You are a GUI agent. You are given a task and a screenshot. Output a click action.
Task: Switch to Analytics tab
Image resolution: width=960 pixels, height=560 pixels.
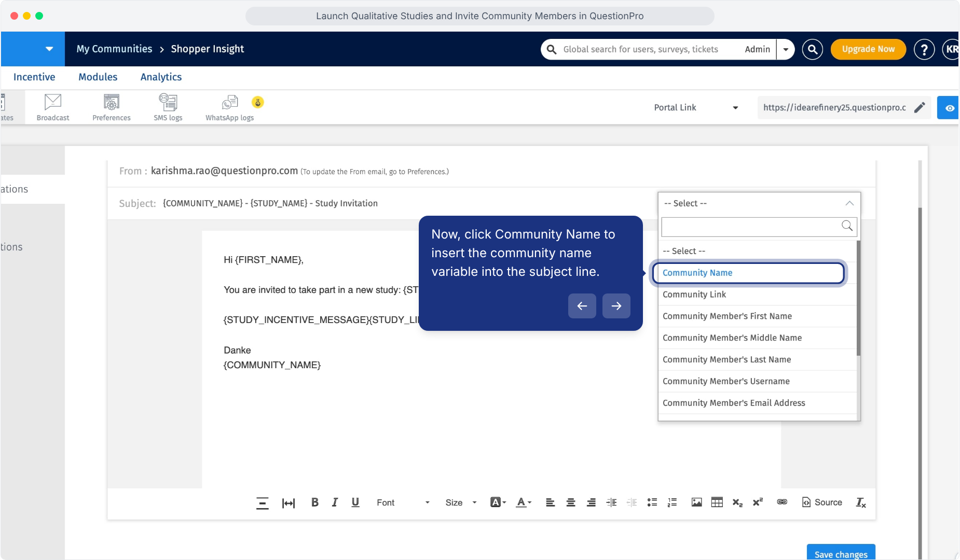point(161,77)
